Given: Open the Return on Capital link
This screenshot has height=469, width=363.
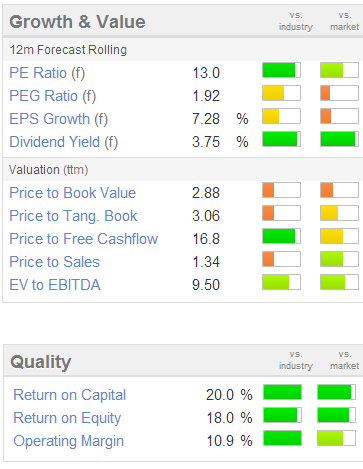Looking at the screenshot, I should (x=70, y=395).
